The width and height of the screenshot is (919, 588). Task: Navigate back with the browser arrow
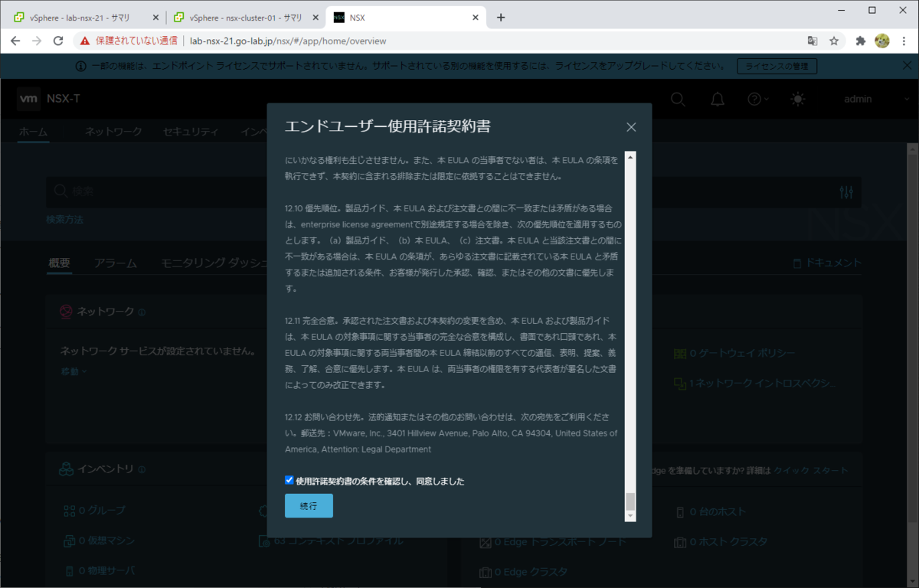(x=15, y=41)
